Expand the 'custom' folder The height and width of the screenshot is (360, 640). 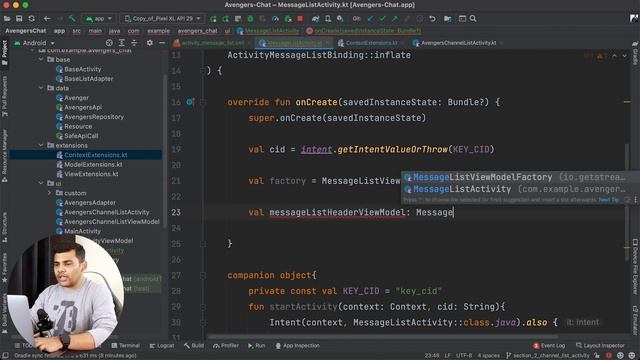49,193
